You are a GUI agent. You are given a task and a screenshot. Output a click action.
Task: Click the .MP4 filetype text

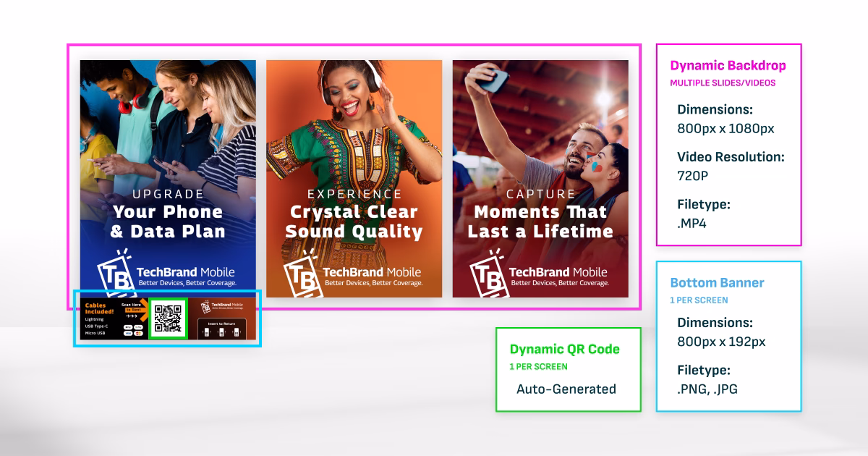pos(692,224)
